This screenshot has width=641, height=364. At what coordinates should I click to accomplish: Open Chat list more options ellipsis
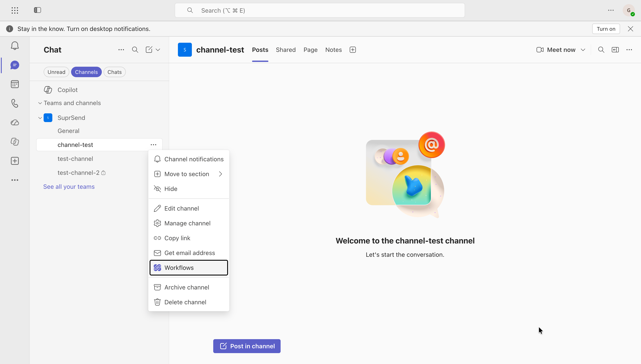tap(121, 50)
